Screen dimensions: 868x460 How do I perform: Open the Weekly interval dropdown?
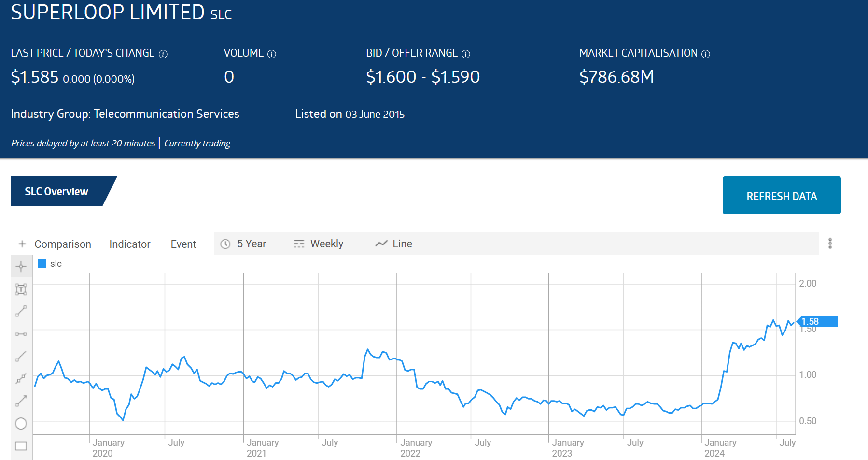319,244
